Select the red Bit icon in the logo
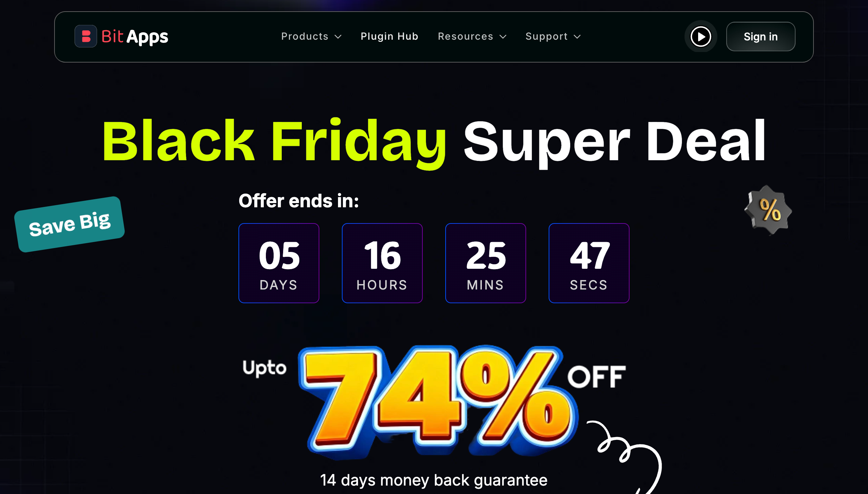Screen dimensions: 868x494 click(86, 36)
